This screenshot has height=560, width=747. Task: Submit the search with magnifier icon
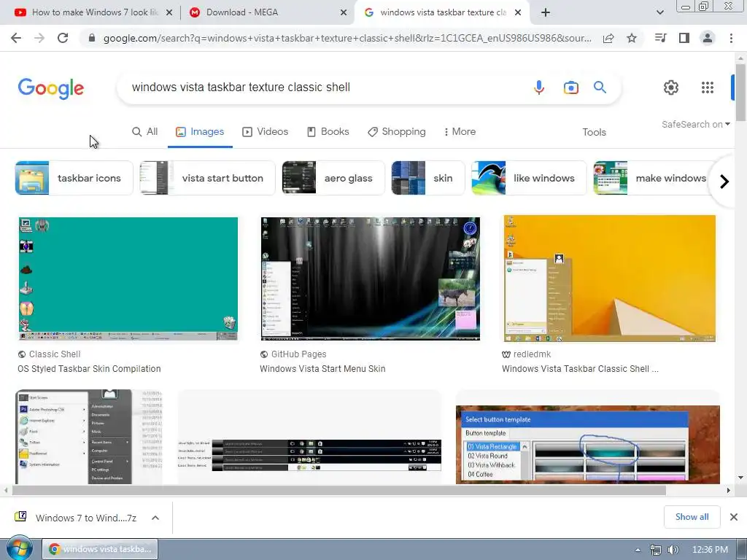[x=600, y=87]
